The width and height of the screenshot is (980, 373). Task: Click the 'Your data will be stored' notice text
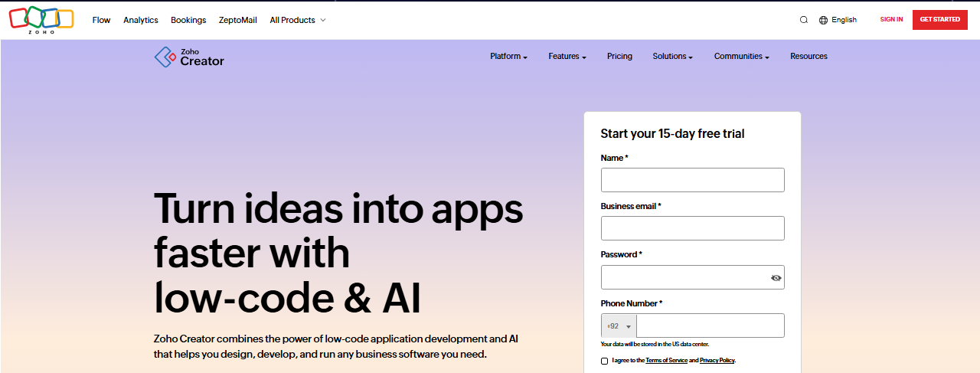coord(655,345)
